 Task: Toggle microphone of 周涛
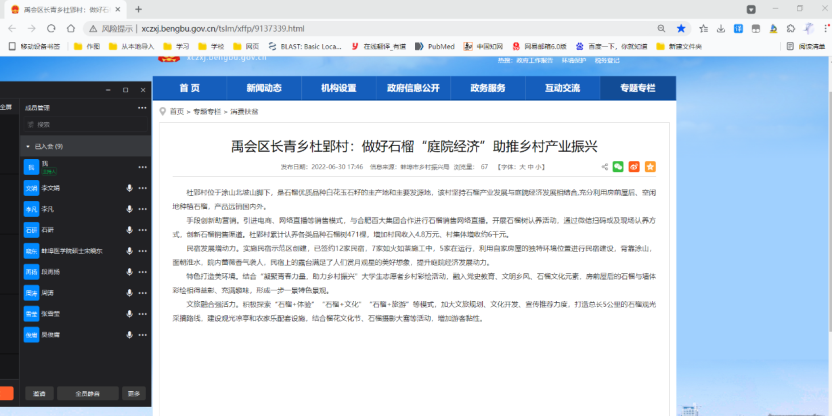click(x=129, y=293)
